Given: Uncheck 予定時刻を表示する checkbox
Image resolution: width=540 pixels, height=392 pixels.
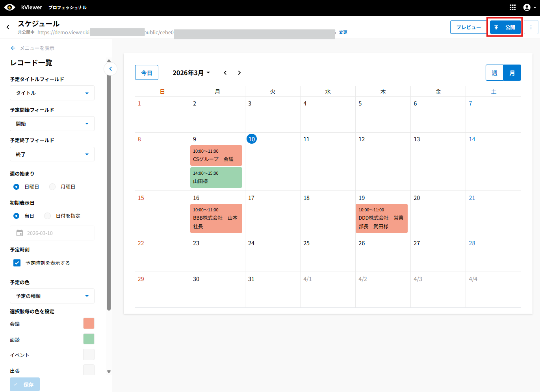Looking at the screenshot, I should point(17,263).
